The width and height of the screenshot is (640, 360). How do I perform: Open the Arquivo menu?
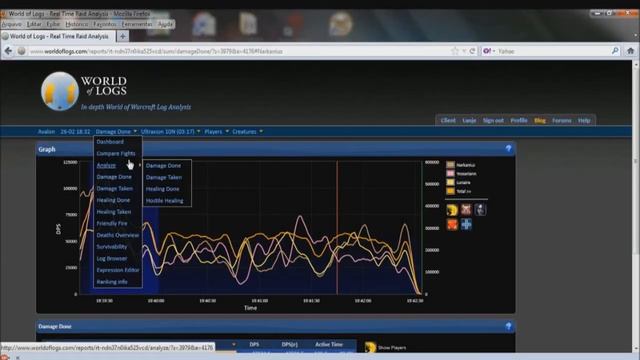point(11,24)
